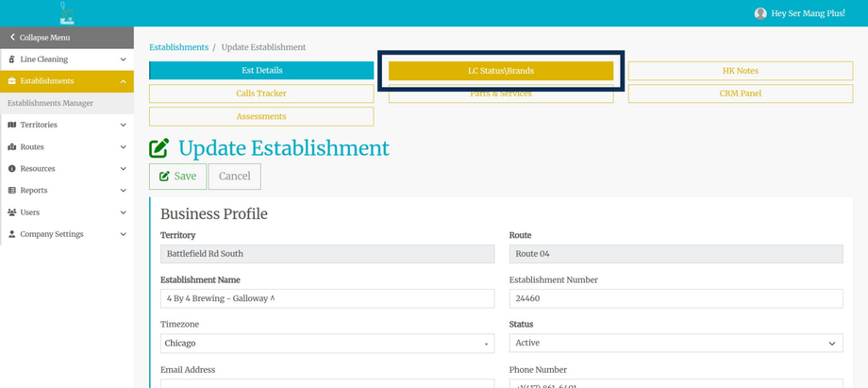This screenshot has height=388, width=868.
Task: Expand the Reports menu chevron
Action: [x=123, y=191]
